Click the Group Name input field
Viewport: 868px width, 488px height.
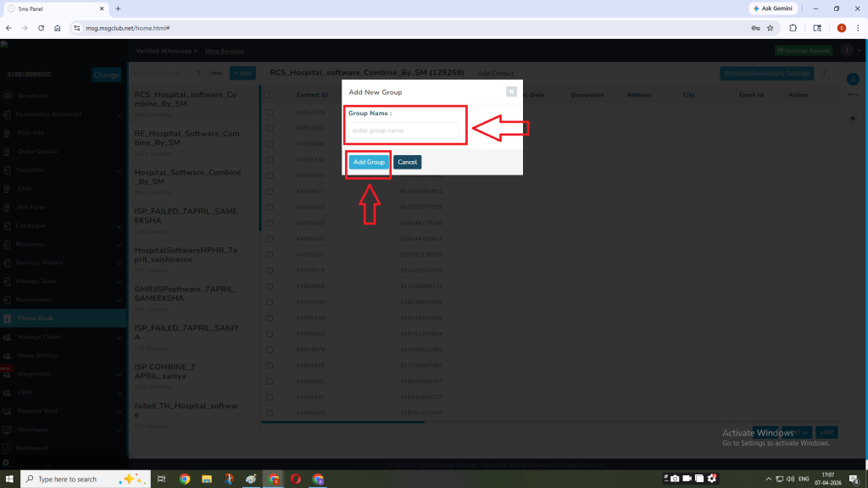click(x=403, y=130)
